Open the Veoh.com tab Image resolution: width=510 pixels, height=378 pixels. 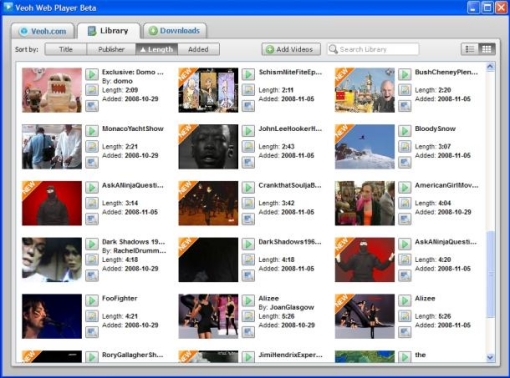tap(43, 31)
